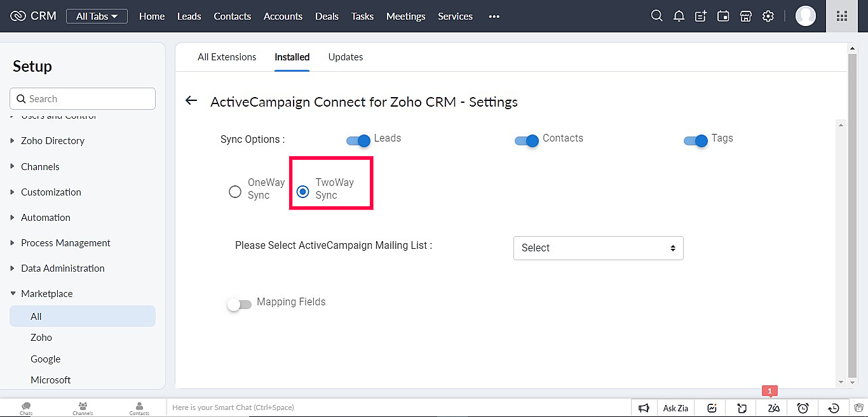Image resolution: width=868 pixels, height=417 pixels.
Task: Click the quick create plus icon
Action: point(701,16)
